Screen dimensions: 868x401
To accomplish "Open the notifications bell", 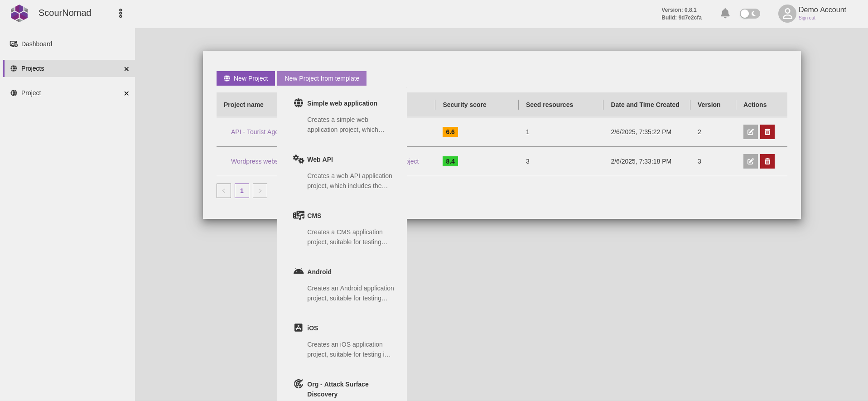I will [x=725, y=14].
